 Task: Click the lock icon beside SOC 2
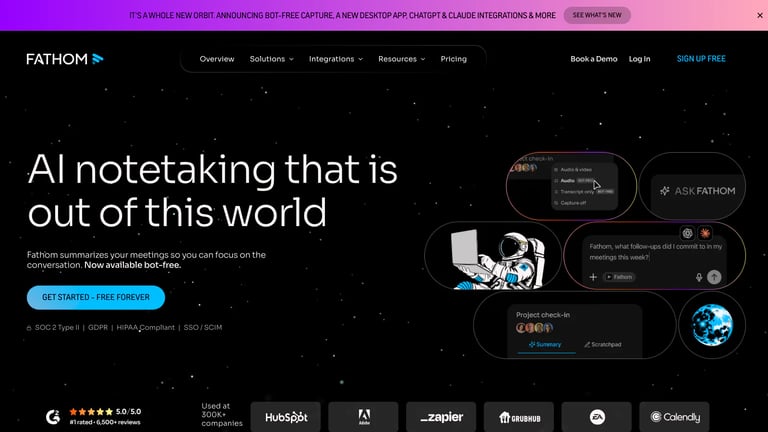pyautogui.click(x=29, y=328)
